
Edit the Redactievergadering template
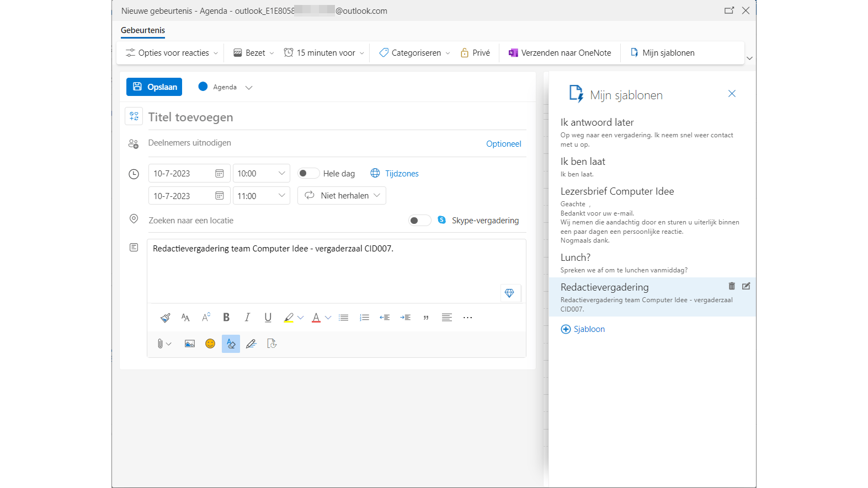coord(746,286)
